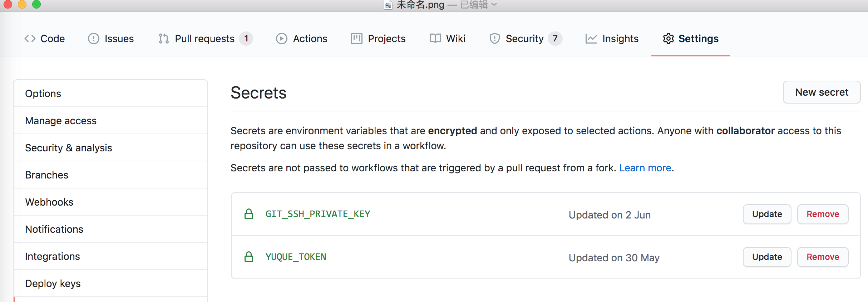Screen dimensions: 868x302
Task: Open the Insights tab label
Action: (x=620, y=39)
